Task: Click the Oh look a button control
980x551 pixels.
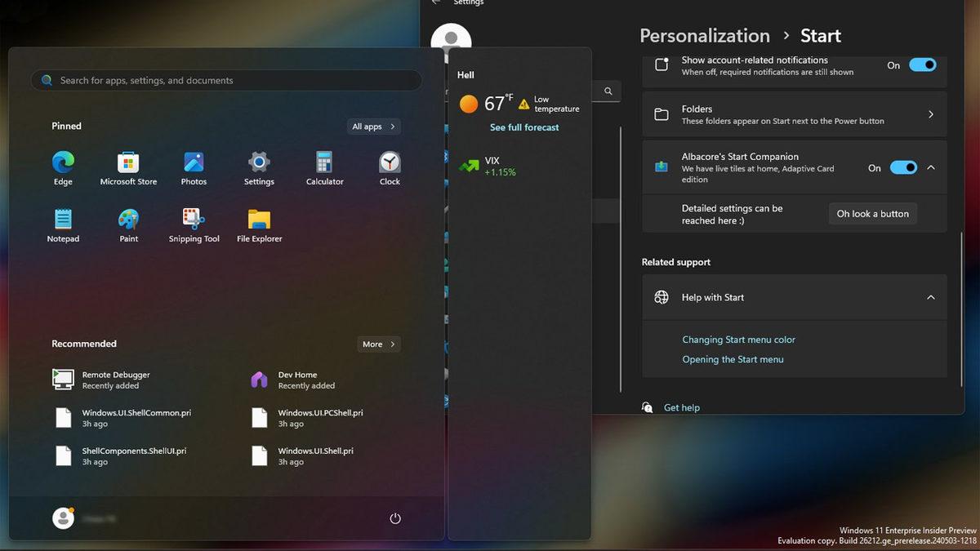Action: 872,213
